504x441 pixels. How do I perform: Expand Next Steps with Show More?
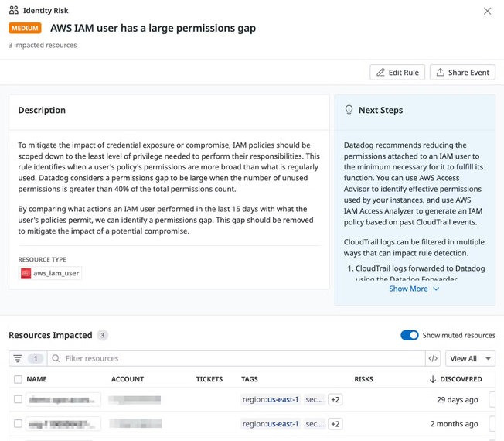(x=414, y=289)
